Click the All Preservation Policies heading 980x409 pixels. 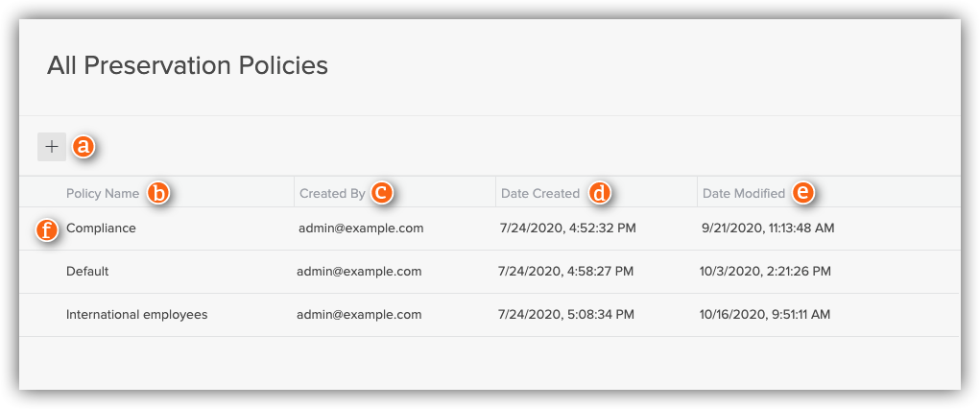click(x=187, y=65)
